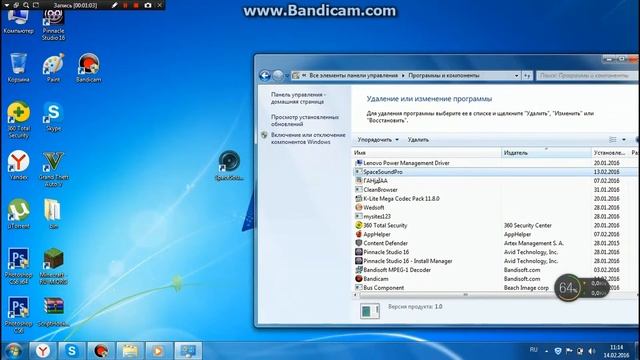Image resolution: width=640 pixels, height=360 pixels.
Task: Click the volume speaker tray icon
Action: pos(591,351)
